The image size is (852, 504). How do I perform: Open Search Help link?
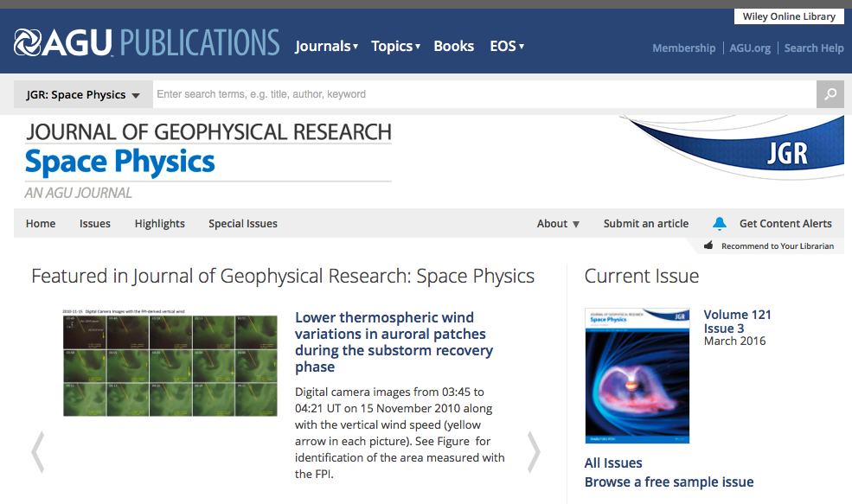813,48
